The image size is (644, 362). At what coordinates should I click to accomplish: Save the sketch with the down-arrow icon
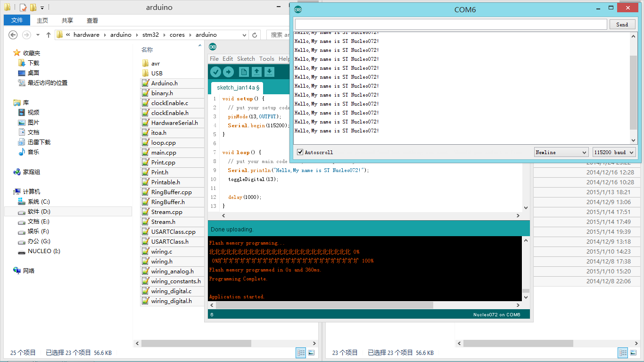(x=269, y=72)
